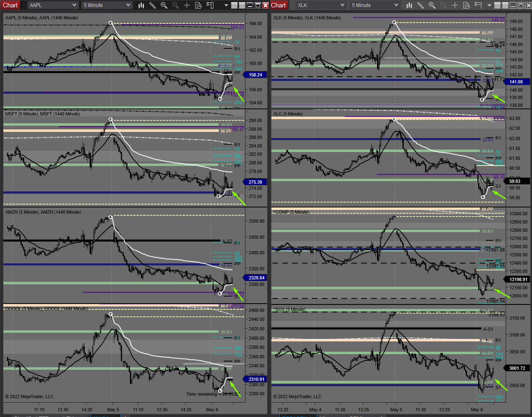Screen dimensions: 532x417
Task: Click the 'A-S2' level label in AMZN panel
Action: 227,241
